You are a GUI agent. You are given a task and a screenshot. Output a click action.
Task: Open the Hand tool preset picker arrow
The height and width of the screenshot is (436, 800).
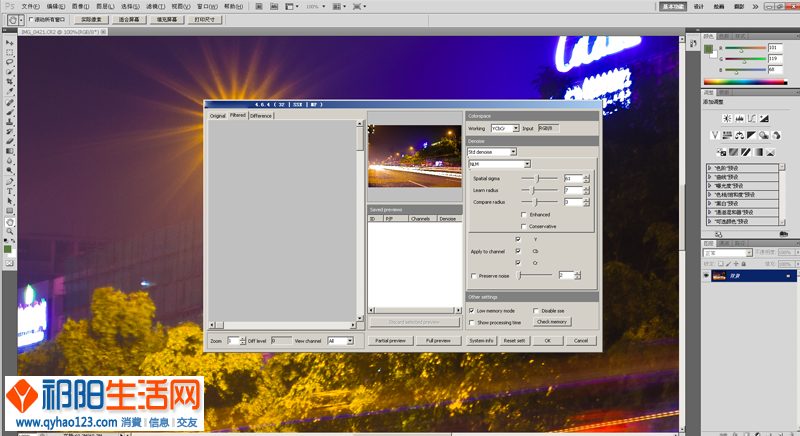21,20
